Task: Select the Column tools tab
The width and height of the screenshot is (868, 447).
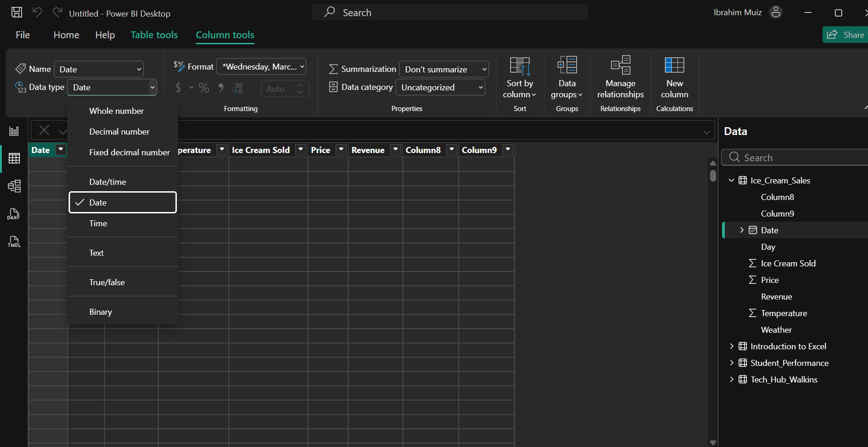Action: (225, 35)
